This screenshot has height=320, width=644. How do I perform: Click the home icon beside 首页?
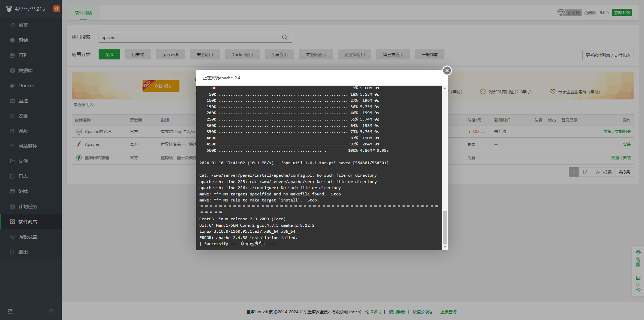(12, 25)
